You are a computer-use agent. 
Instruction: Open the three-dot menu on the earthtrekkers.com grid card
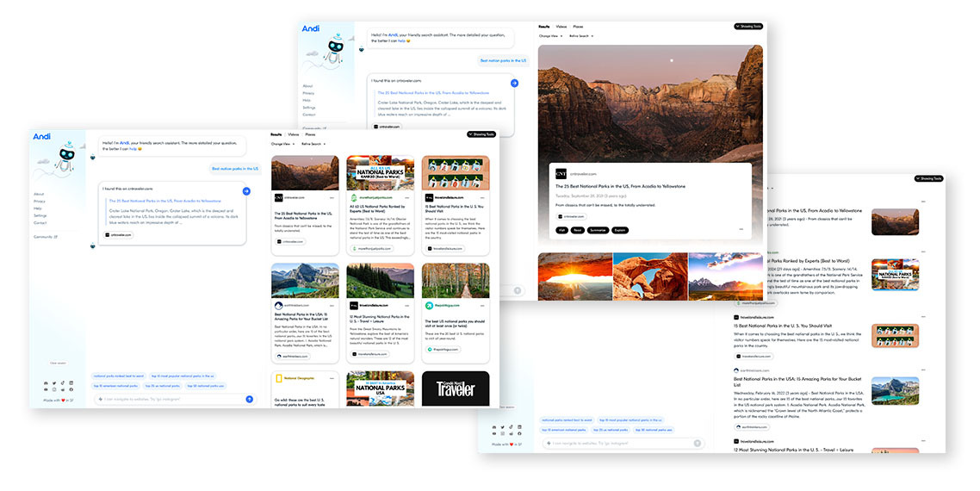coord(332,305)
